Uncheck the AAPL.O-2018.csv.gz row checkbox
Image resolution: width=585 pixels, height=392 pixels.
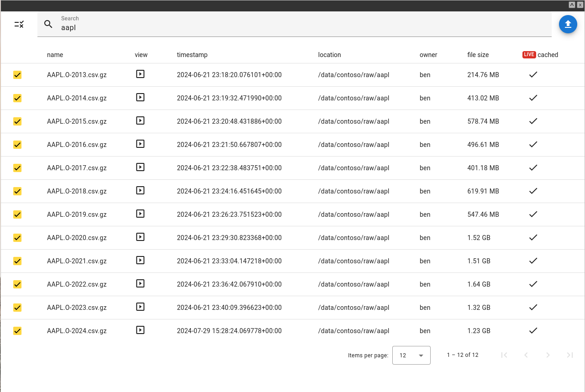point(17,191)
